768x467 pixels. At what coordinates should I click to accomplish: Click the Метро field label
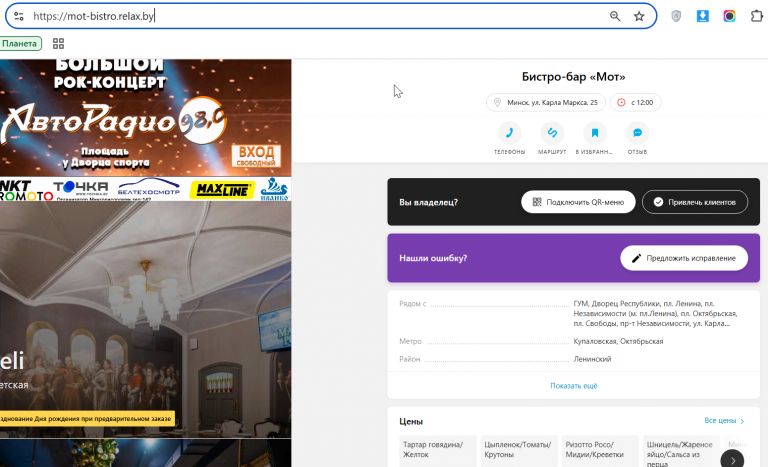(x=410, y=341)
